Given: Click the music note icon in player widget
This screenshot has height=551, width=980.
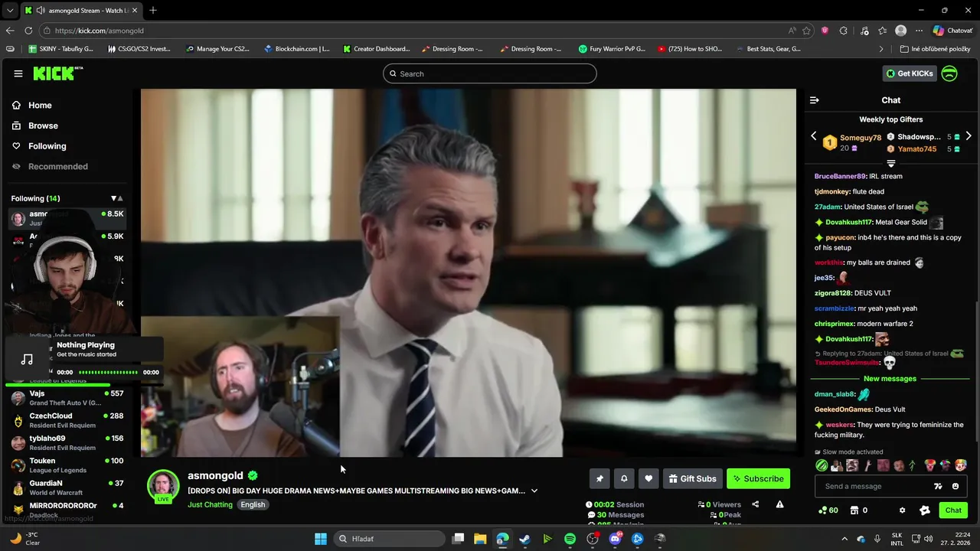Looking at the screenshot, I should pos(27,359).
